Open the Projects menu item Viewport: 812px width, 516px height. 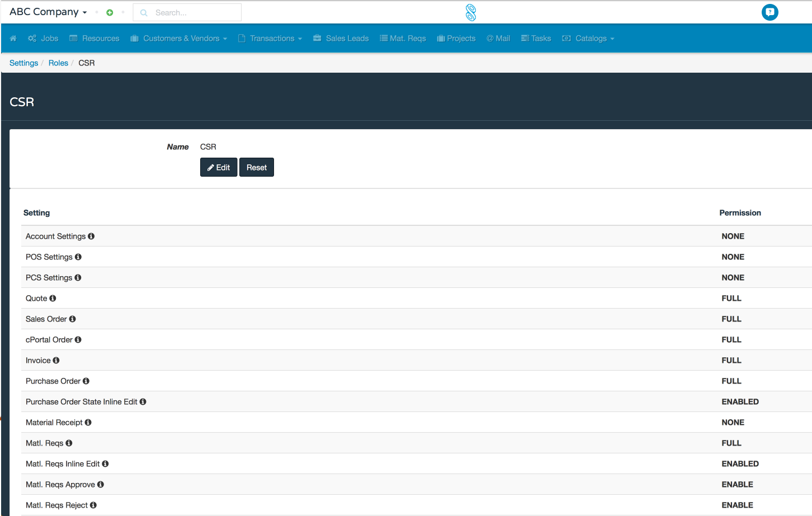[456, 39]
